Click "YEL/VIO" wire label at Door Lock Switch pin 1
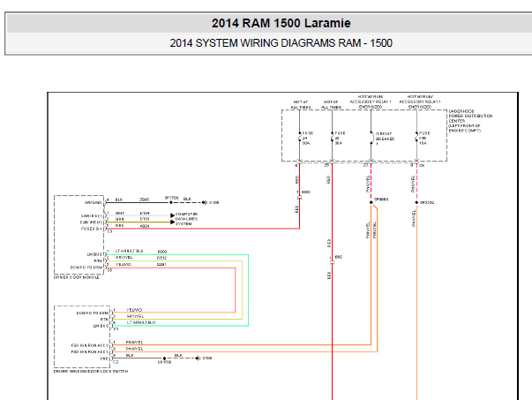532x400 pixels. pyautogui.click(x=134, y=310)
